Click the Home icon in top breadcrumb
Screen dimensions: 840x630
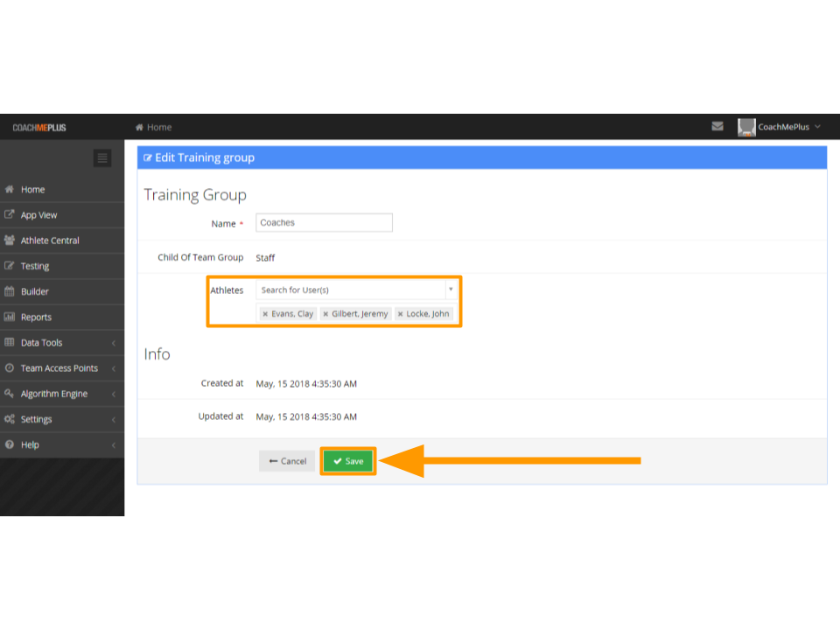[139, 127]
